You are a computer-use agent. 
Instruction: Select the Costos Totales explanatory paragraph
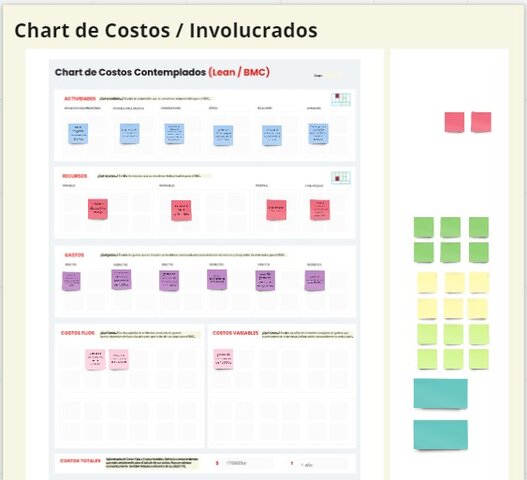(x=152, y=463)
